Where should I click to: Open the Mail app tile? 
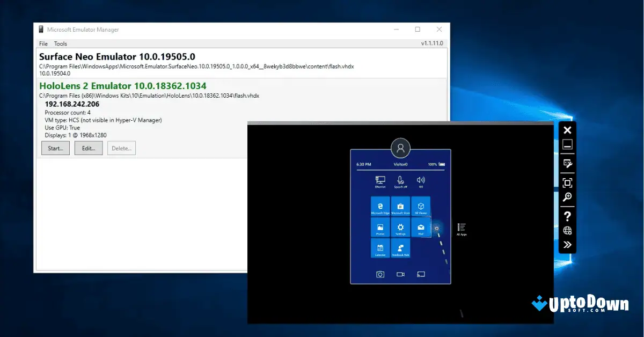[420, 228]
